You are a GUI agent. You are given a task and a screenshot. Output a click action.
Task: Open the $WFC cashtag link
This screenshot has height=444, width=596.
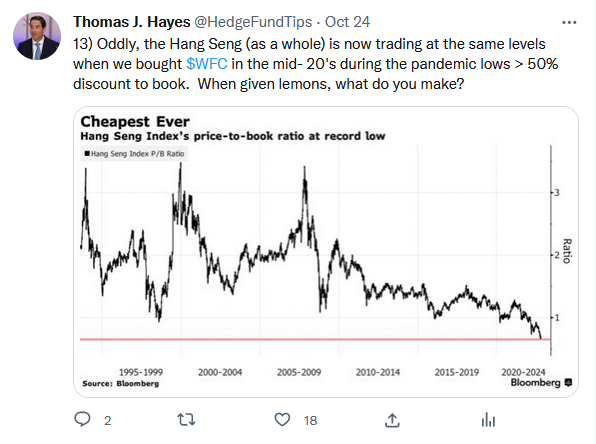[x=207, y=64]
